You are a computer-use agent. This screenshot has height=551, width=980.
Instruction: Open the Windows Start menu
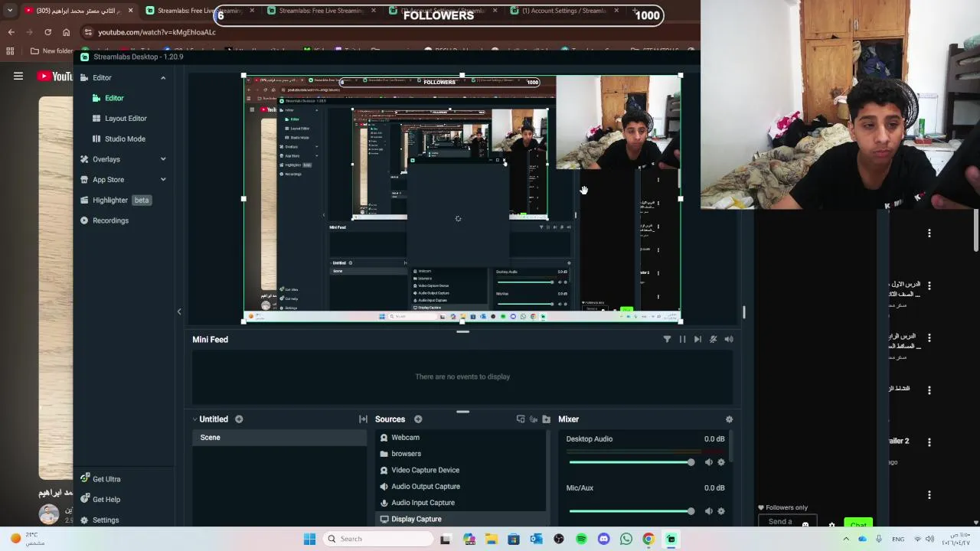309,539
